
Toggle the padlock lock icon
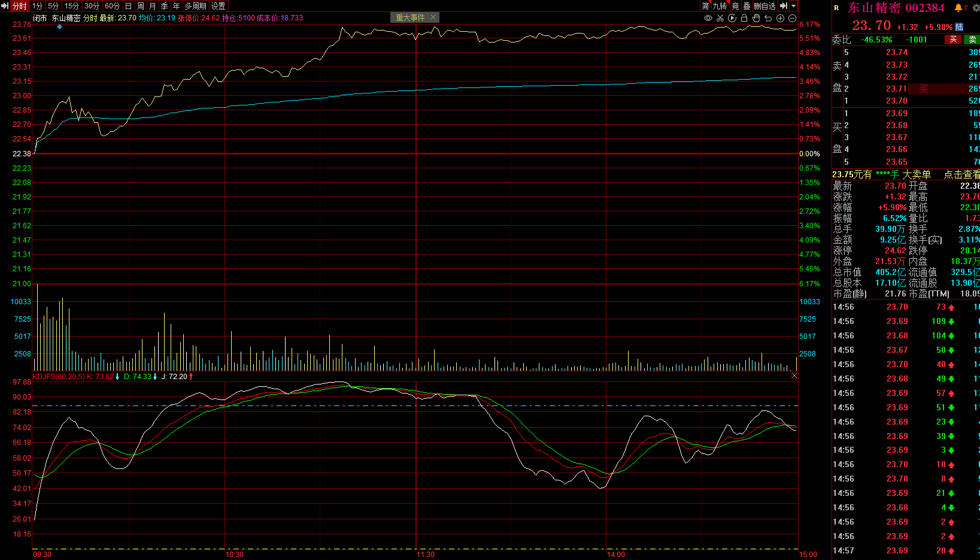pos(744,18)
